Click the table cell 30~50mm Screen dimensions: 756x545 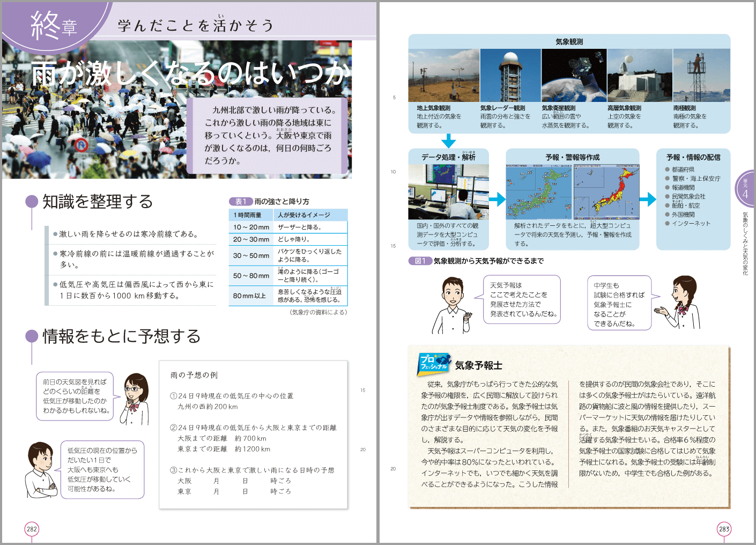point(251,255)
